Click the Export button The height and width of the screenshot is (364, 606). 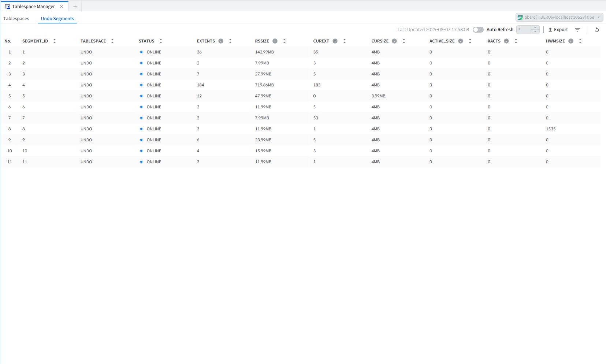click(558, 30)
